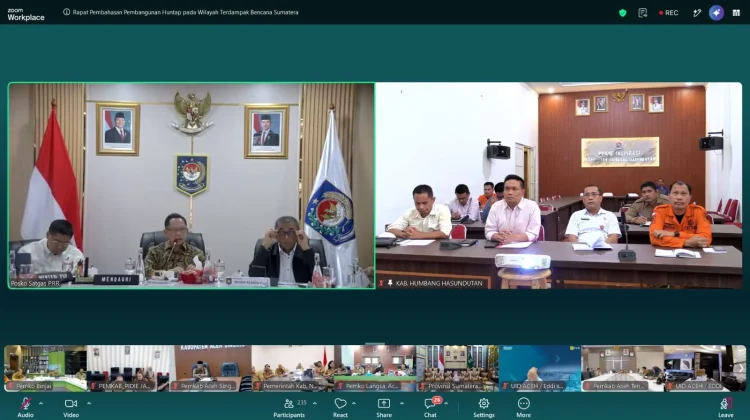Unmute using the Audio microphone icon
Screen dimensions: 750x420
pos(25,403)
